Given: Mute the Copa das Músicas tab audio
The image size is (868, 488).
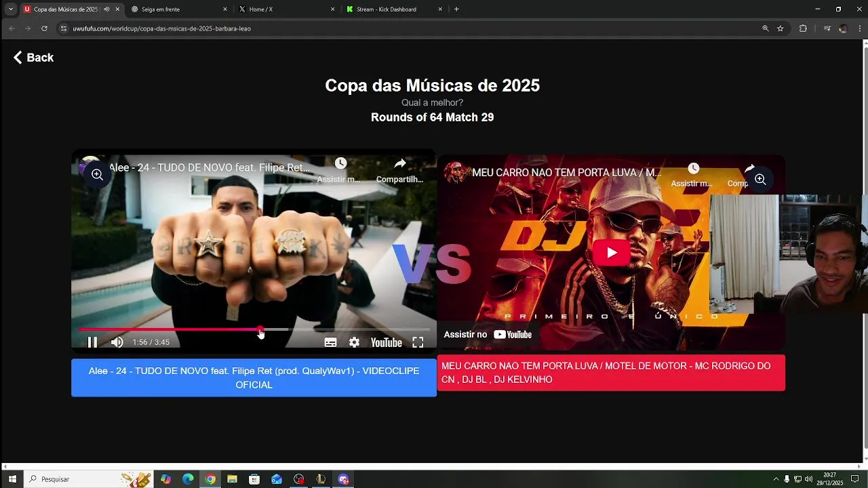Looking at the screenshot, I should coord(106,9).
